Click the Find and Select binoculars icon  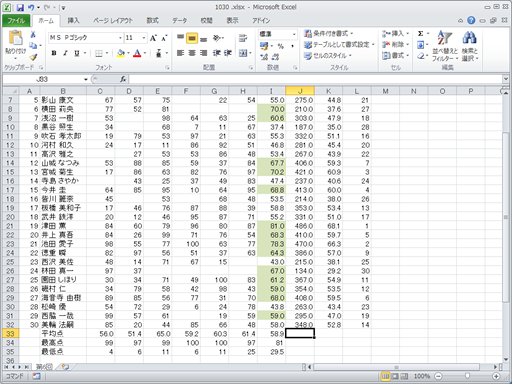(469, 38)
